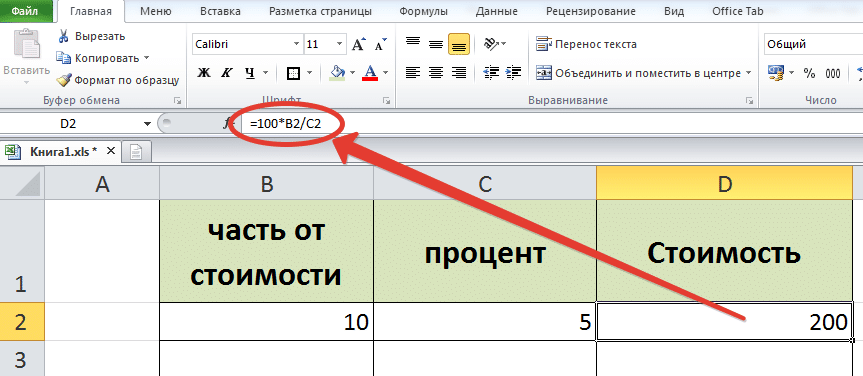Open the borders dropdown arrow
863x376 pixels.
coord(309,72)
